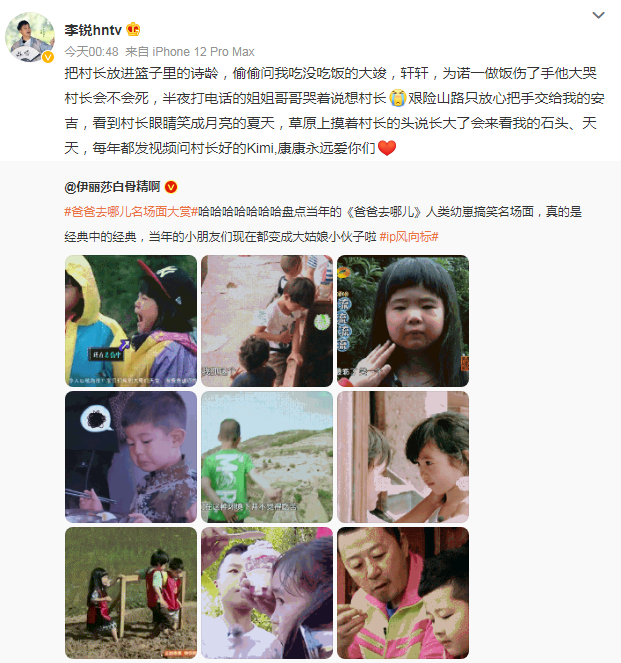Open thumbnail of kids in raincoats
The width and height of the screenshot is (621, 663).
click(131, 321)
